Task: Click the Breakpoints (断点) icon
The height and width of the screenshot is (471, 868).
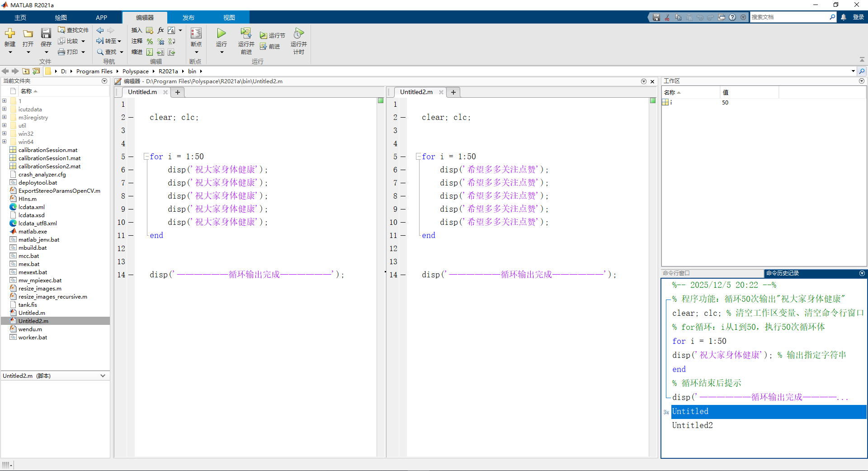Action: [196, 33]
